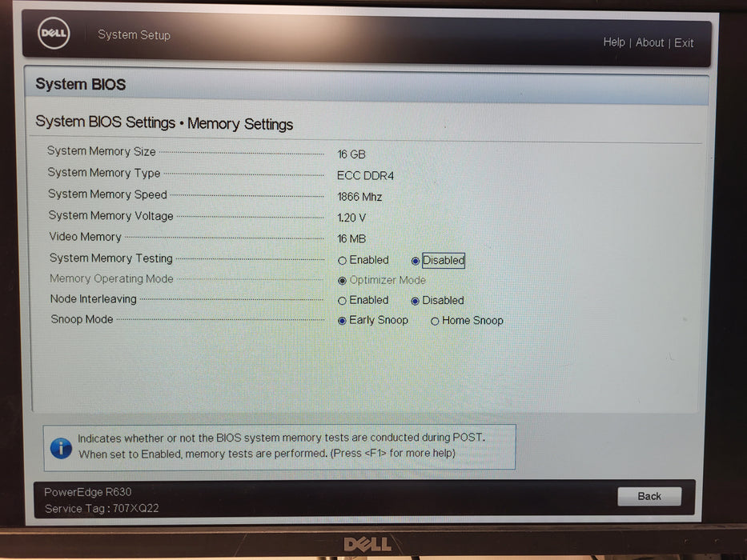Screen dimensions: 747x560
Task: Click the System Memory Speed label
Action: click(x=107, y=194)
